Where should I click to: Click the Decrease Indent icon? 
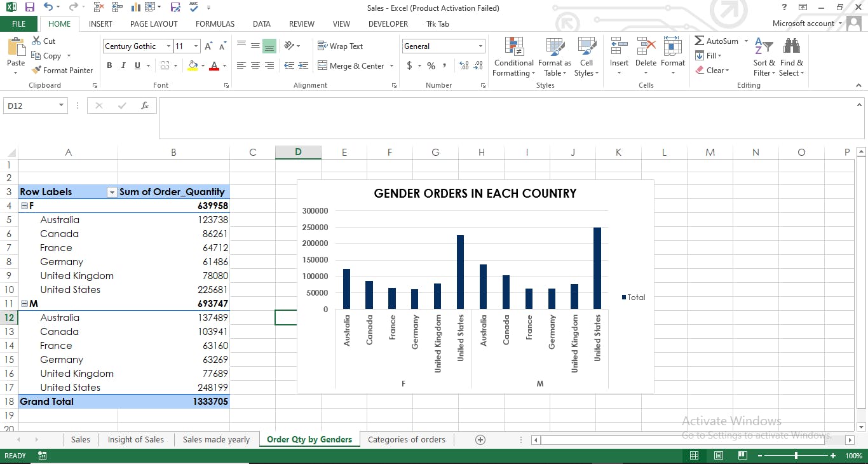coord(289,65)
